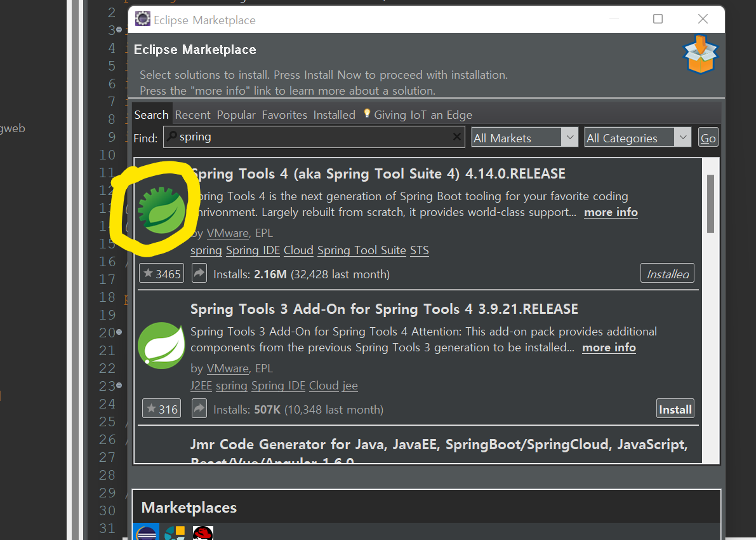Open the All Categories dropdown

[x=637, y=137]
